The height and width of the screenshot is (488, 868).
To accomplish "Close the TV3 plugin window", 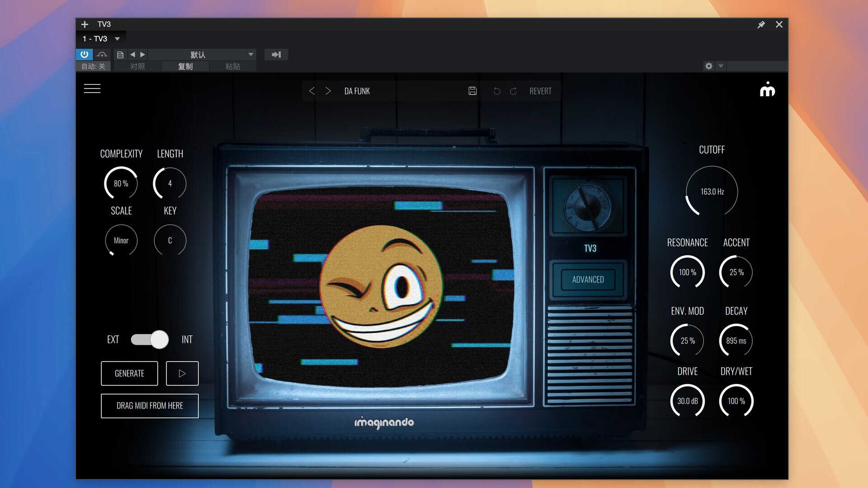I will (779, 24).
